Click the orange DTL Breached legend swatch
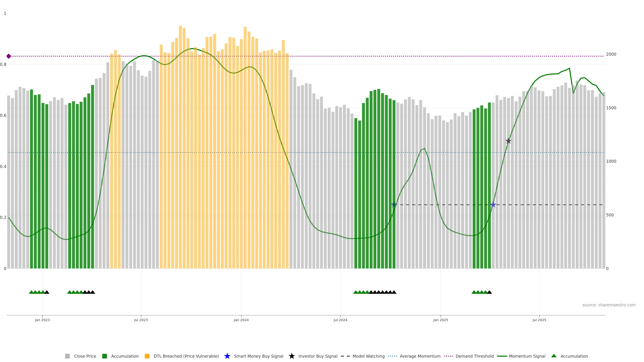This screenshot has width=644, height=362. (x=147, y=356)
